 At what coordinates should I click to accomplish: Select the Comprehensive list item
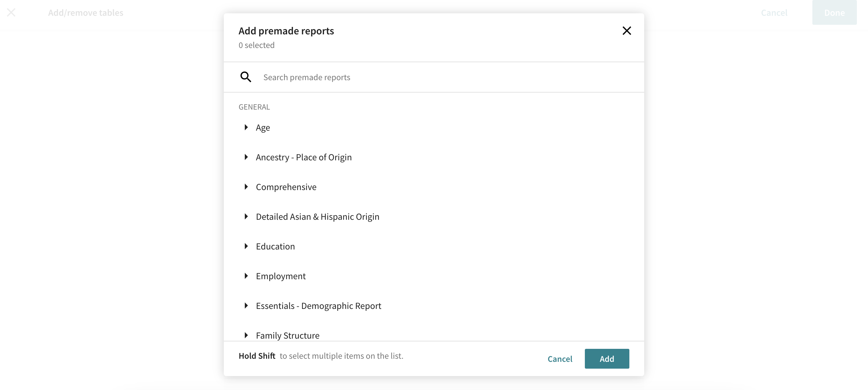click(286, 187)
